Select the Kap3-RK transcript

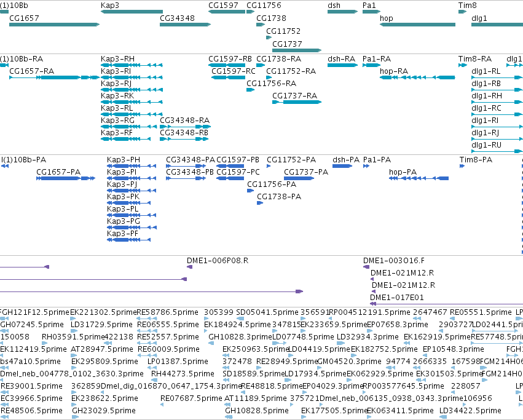click(x=132, y=102)
